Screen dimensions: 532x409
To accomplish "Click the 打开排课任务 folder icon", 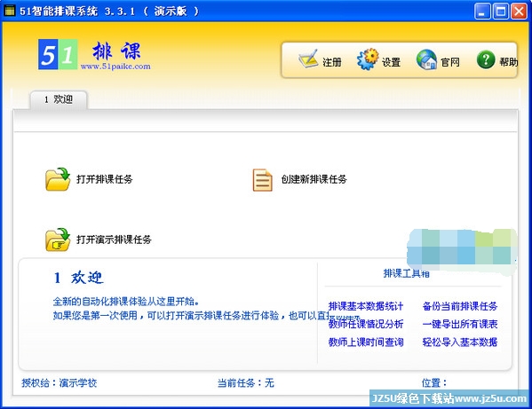I will pos(58,179).
